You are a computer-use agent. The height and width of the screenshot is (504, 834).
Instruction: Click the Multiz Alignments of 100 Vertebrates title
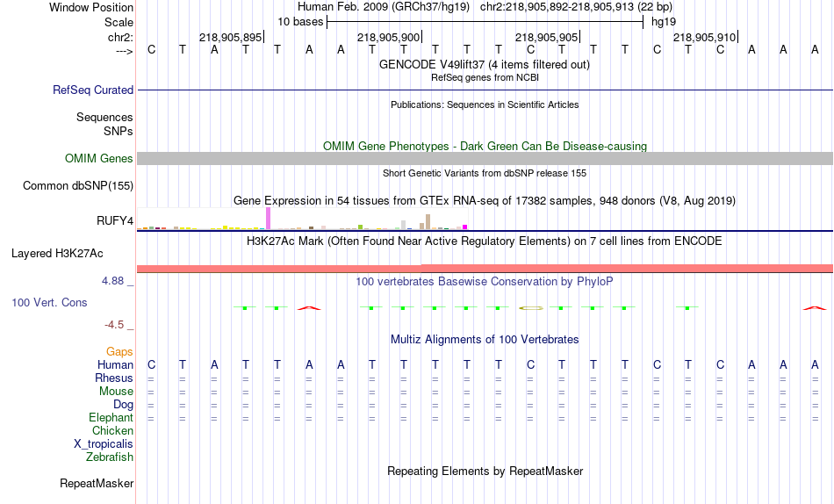(485, 340)
